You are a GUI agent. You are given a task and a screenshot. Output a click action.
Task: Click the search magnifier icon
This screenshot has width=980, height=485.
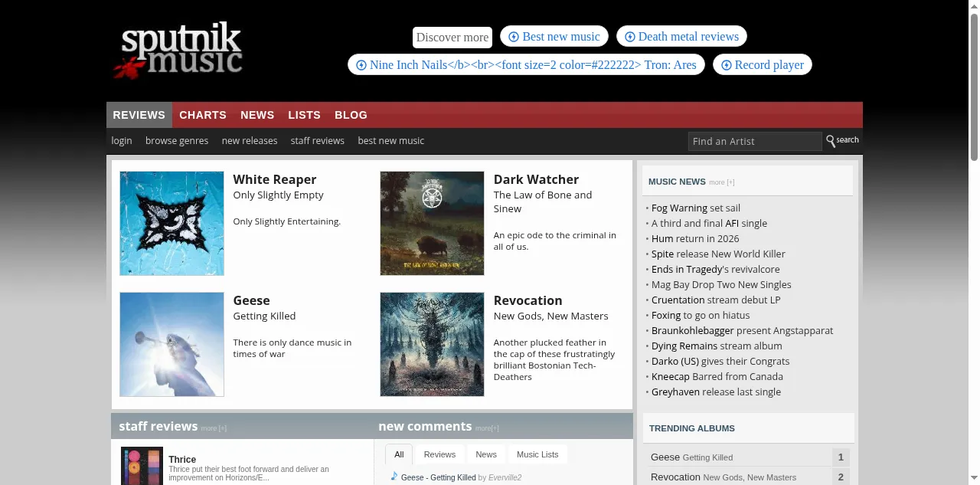click(x=830, y=141)
